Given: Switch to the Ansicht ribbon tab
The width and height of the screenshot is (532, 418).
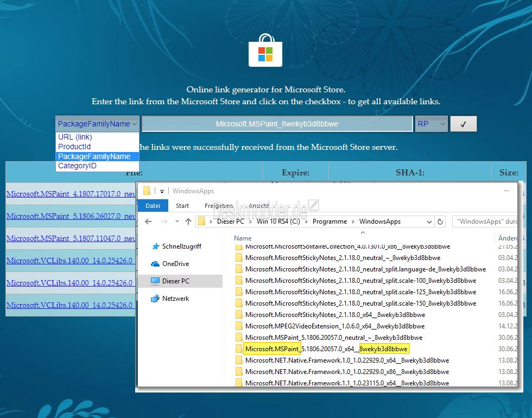Looking at the screenshot, I should coord(258,206).
